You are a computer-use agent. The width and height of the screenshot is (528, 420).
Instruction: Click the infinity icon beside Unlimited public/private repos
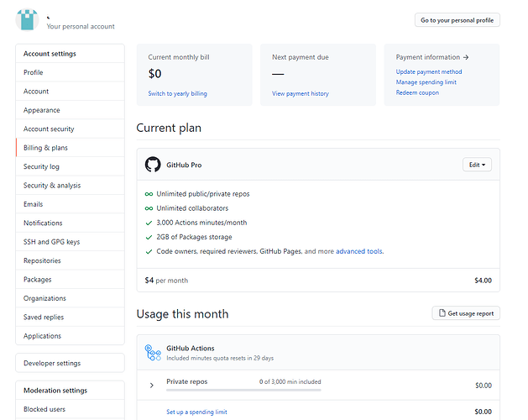(149, 194)
